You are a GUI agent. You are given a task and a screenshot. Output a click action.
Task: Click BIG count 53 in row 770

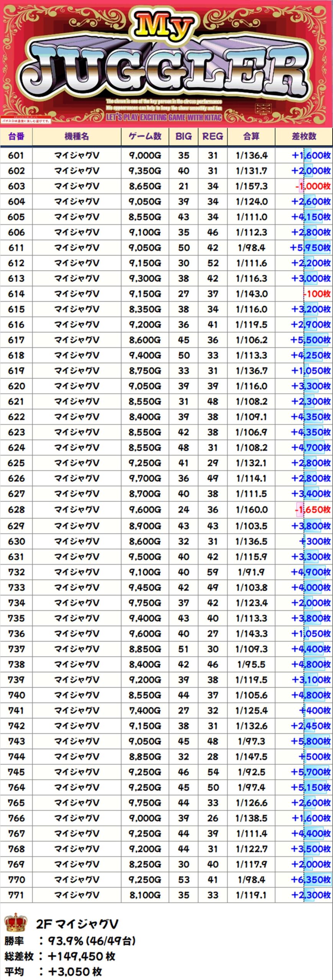(184, 880)
